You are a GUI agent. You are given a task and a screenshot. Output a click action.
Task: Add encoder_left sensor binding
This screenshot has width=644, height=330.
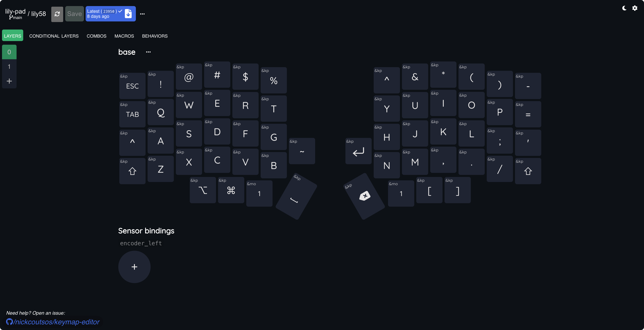tap(134, 267)
